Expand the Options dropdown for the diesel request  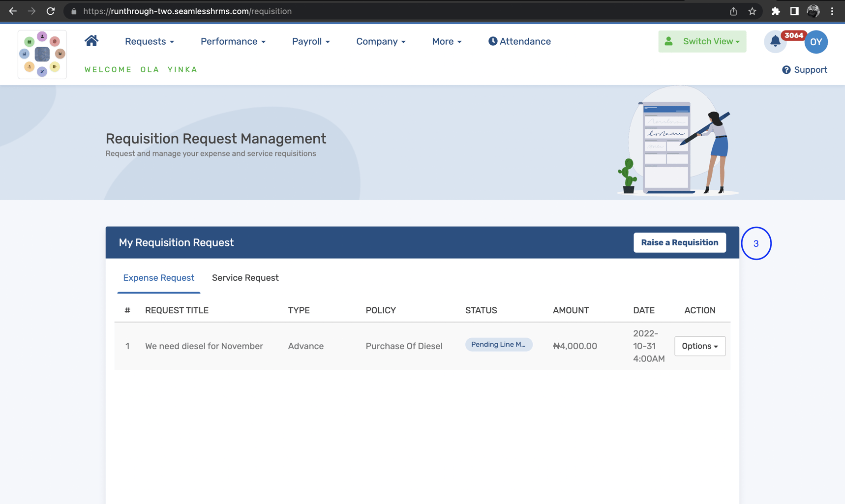(699, 346)
